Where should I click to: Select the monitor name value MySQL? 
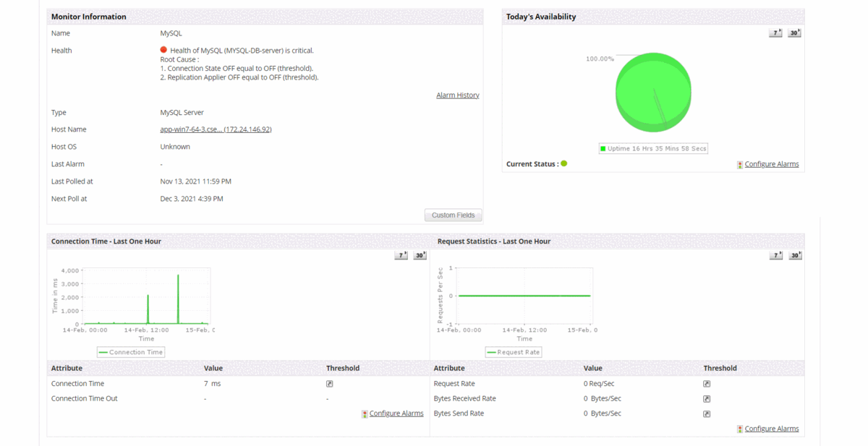coord(171,33)
